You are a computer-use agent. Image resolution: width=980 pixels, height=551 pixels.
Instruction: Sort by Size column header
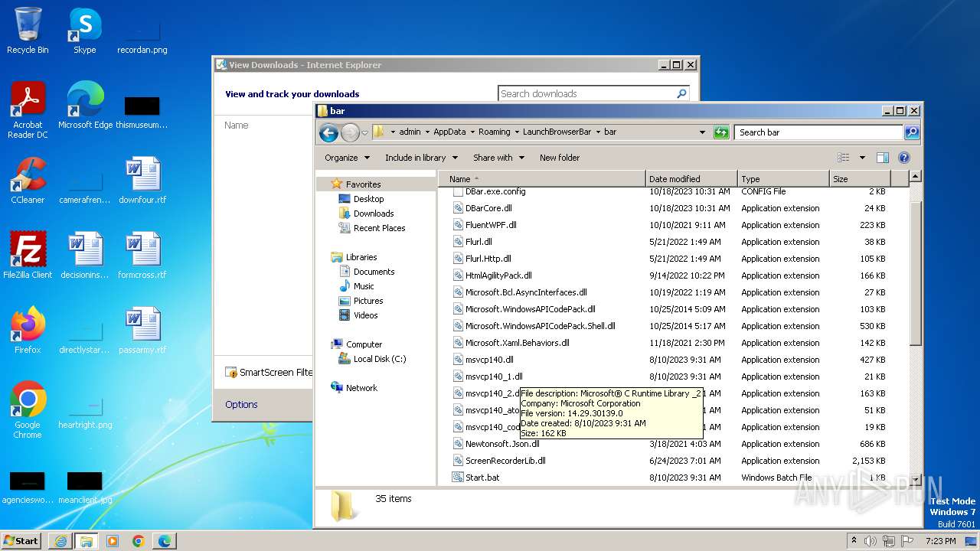click(x=861, y=179)
